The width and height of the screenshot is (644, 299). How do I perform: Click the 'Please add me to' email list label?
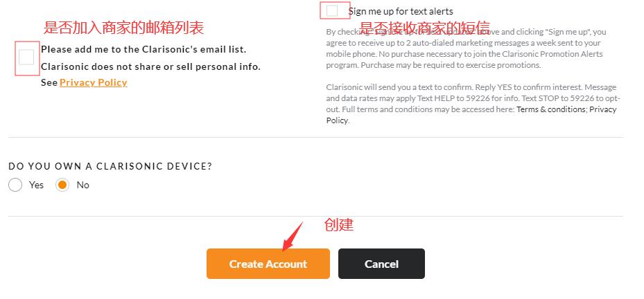[143, 49]
